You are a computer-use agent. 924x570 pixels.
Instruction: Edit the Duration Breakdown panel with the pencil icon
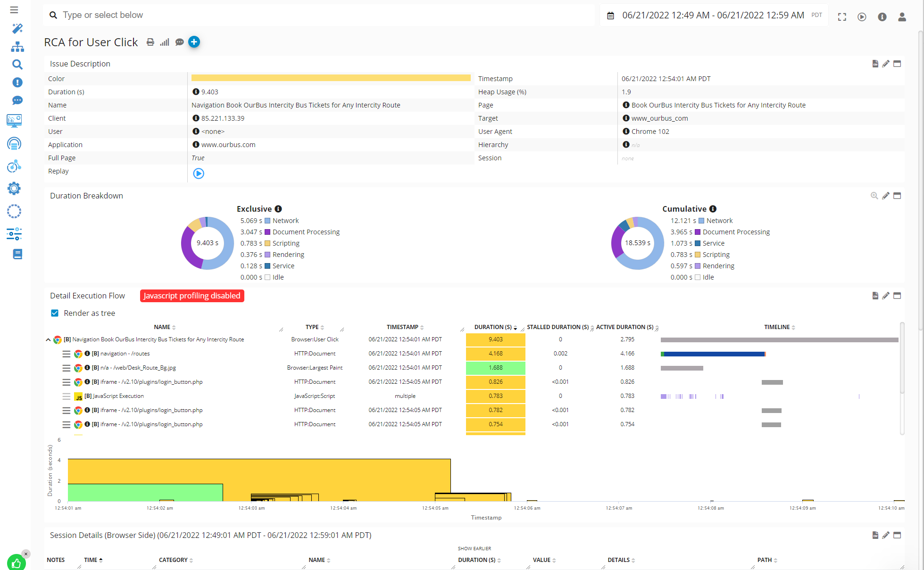coord(886,195)
